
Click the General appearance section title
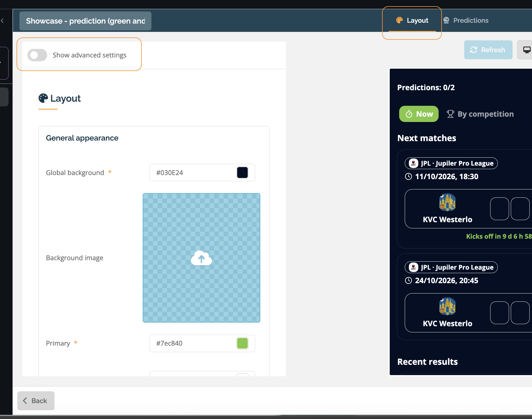pyautogui.click(x=82, y=138)
